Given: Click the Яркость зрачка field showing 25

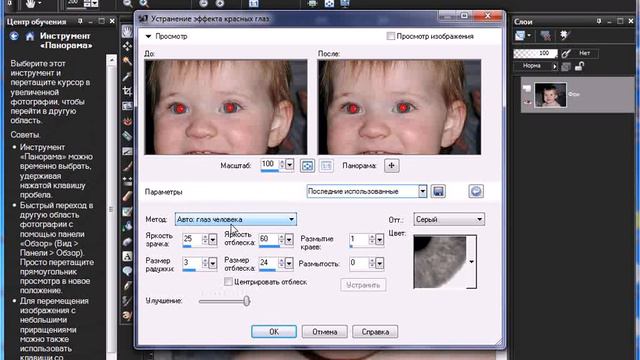Looking at the screenshot, I should (x=192, y=240).
